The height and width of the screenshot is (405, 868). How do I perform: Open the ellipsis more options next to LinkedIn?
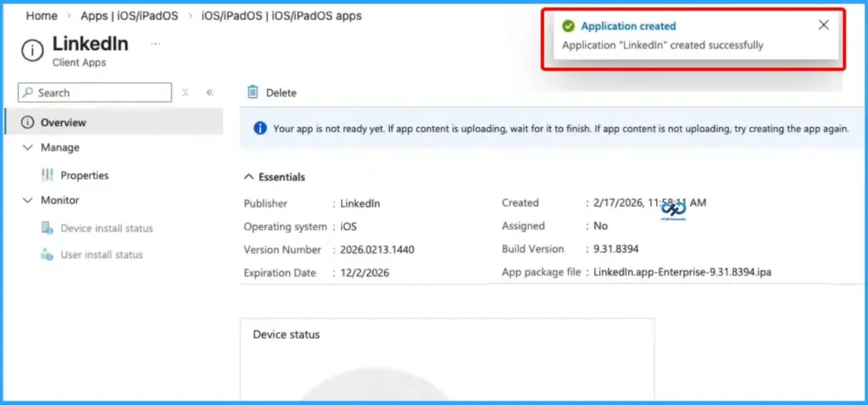[156, 43]
